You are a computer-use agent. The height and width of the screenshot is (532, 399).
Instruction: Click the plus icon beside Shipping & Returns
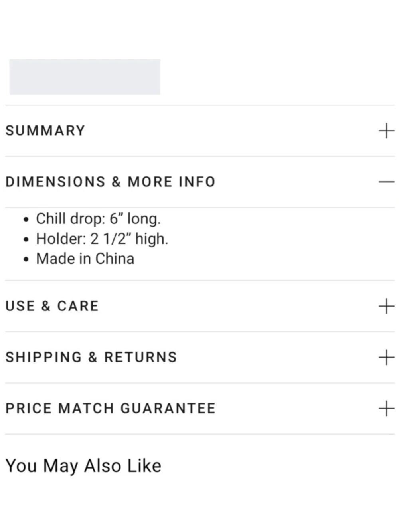pyautogui.click(x=386, y=357)
